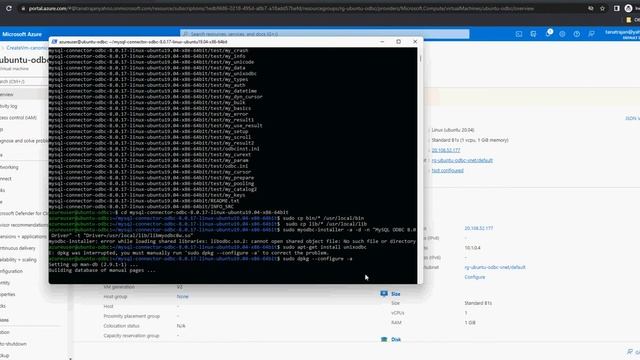Open Directories and subscriptions filter icon
Screen dimensions: 640x360
533,34
